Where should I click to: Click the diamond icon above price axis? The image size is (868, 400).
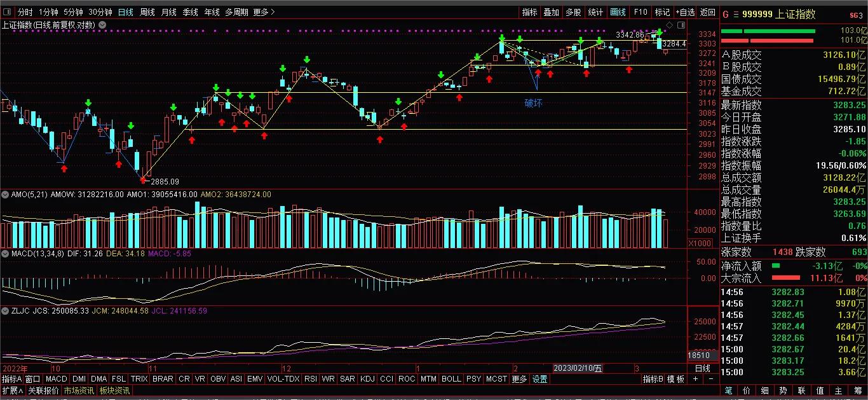(669, 25)
